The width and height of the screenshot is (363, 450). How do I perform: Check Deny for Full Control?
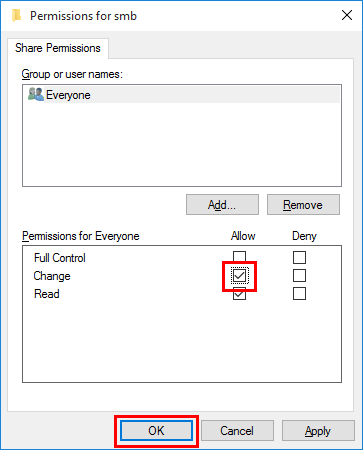point(299,257)
